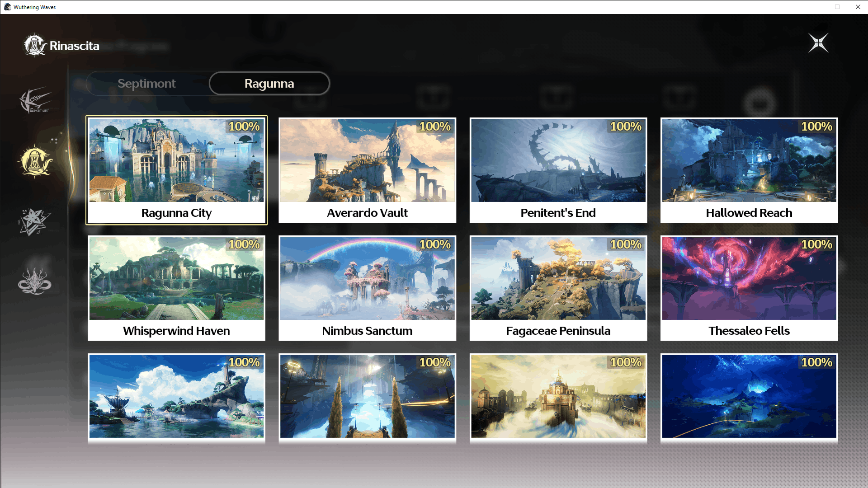Image resolution: width=868 pixels, height=488 pixels.
Task: Switch to the Ragunna tab
Action: coord(269,84)
